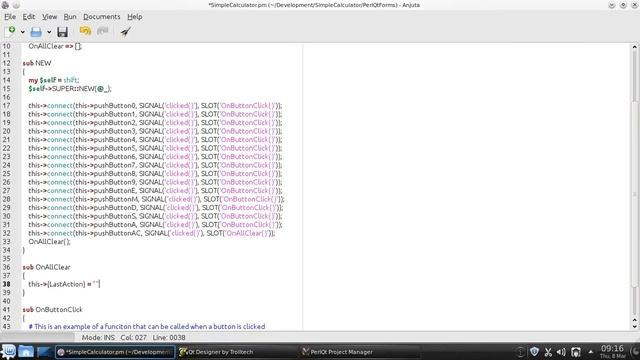Click 'Line: 0038' in the status bar

click(169, 338)
